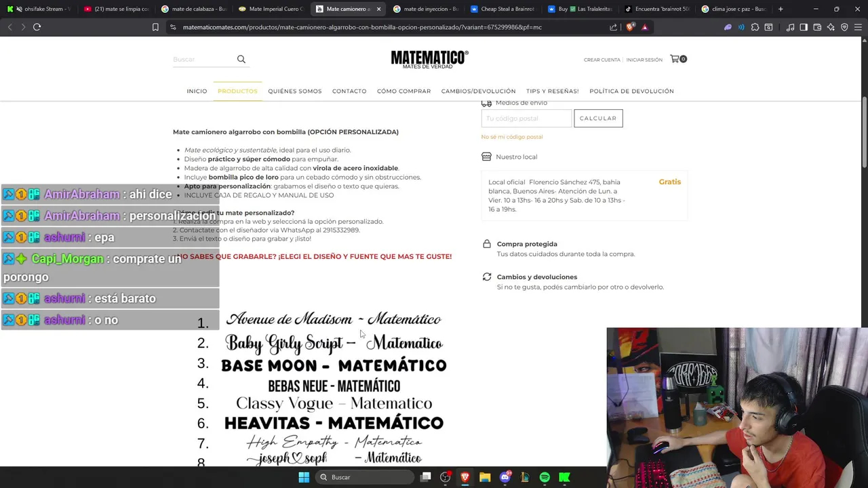This screenshot has height=488, width=868.
Task: Click the CALCULAR shipping button
Action: pyautogui.click(x=598, y=119)
